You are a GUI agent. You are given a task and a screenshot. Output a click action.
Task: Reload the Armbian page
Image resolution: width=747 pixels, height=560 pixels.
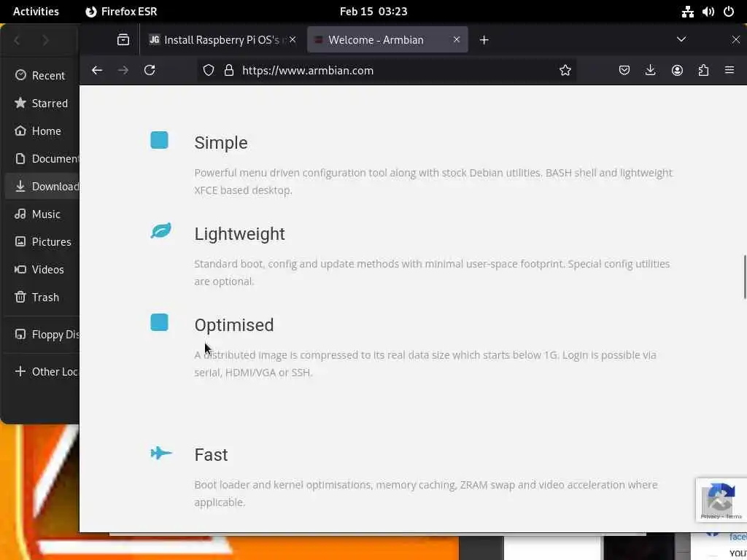tap(150, 71)
